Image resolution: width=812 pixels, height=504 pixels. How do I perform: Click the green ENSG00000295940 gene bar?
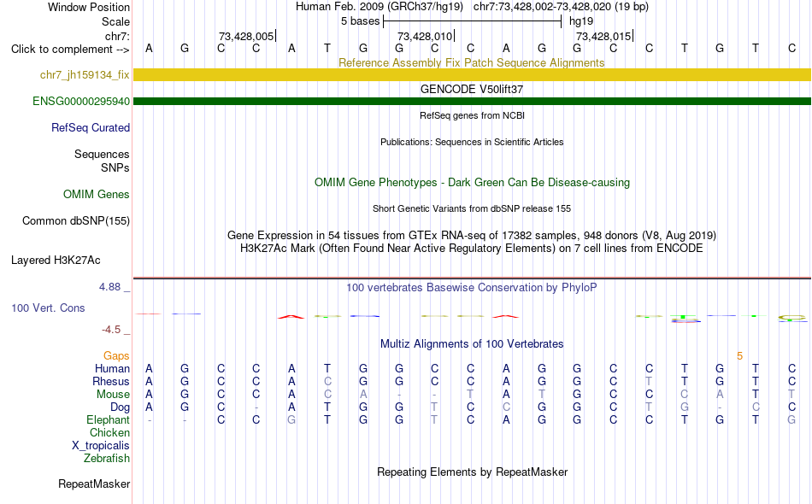472,101
